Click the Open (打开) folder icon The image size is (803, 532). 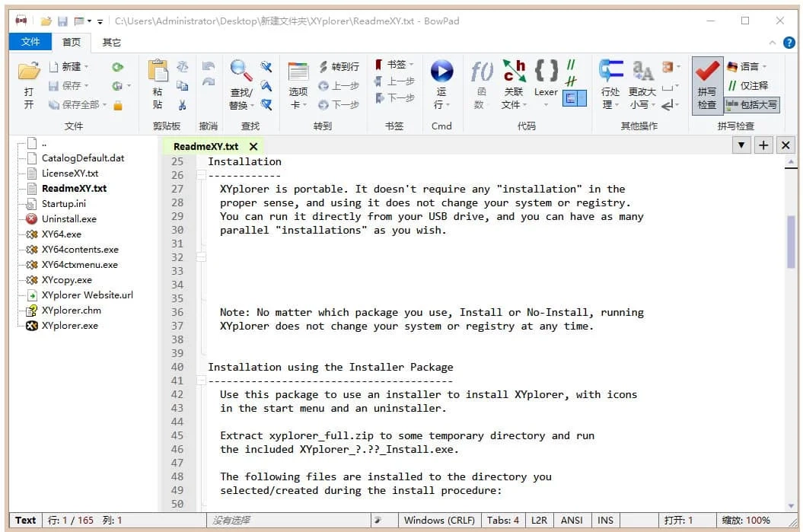pos(29,73)
